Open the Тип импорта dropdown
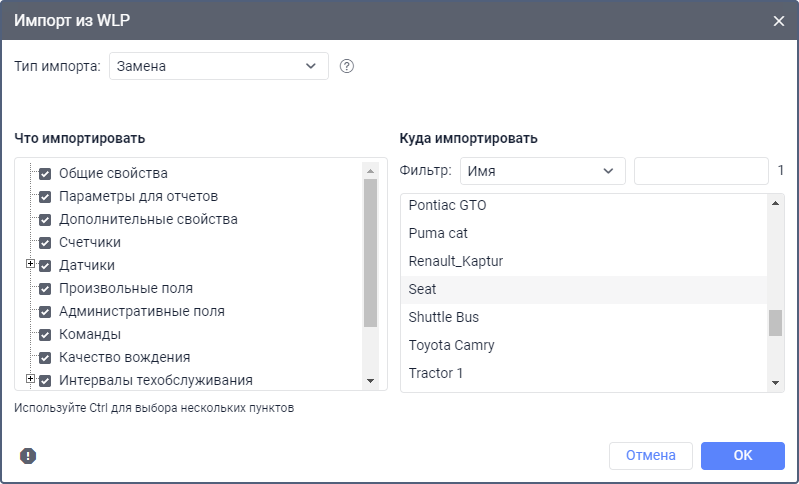 218,67
